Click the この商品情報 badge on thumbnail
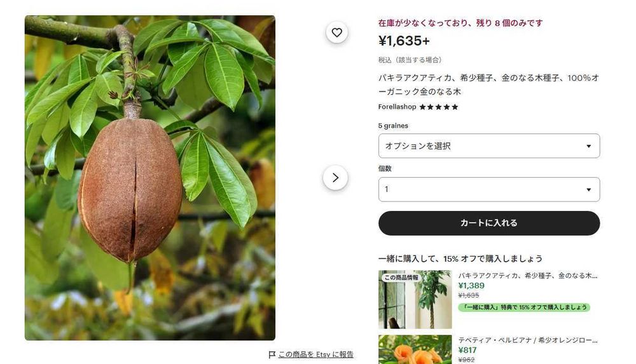Screen dimensions: 636x364 401,278
